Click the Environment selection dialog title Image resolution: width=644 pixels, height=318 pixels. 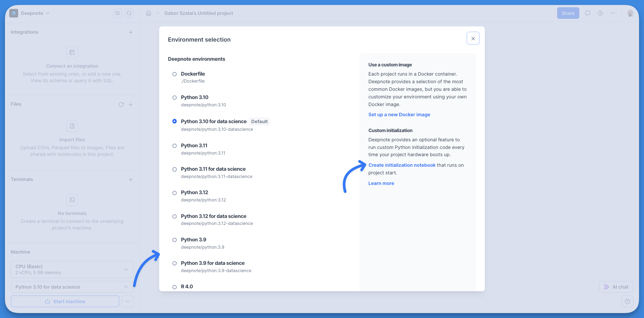pos(199,40)
